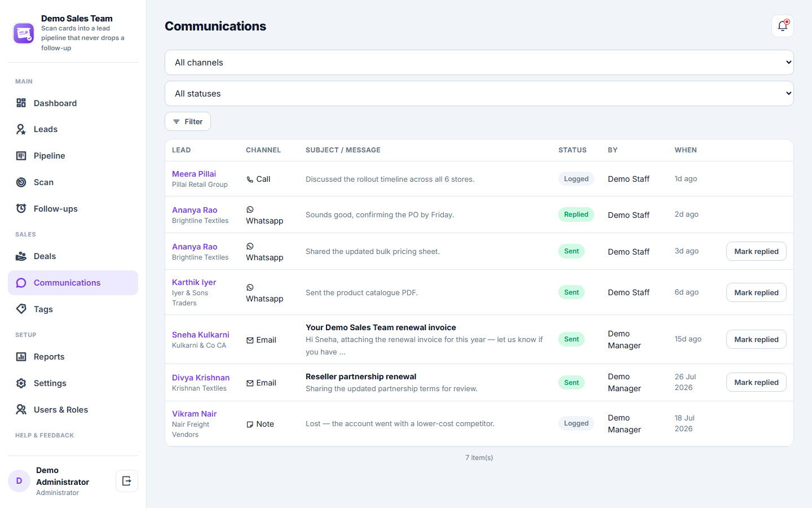Click the Logged badge in Meera Pillai's row
This screenshot has width=812, height=508.
[576, 179]
